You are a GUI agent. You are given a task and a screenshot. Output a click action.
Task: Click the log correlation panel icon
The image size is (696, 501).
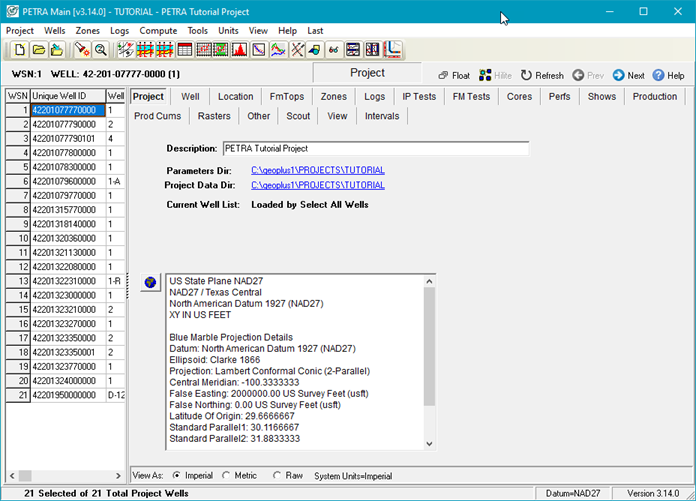[353, 50]
